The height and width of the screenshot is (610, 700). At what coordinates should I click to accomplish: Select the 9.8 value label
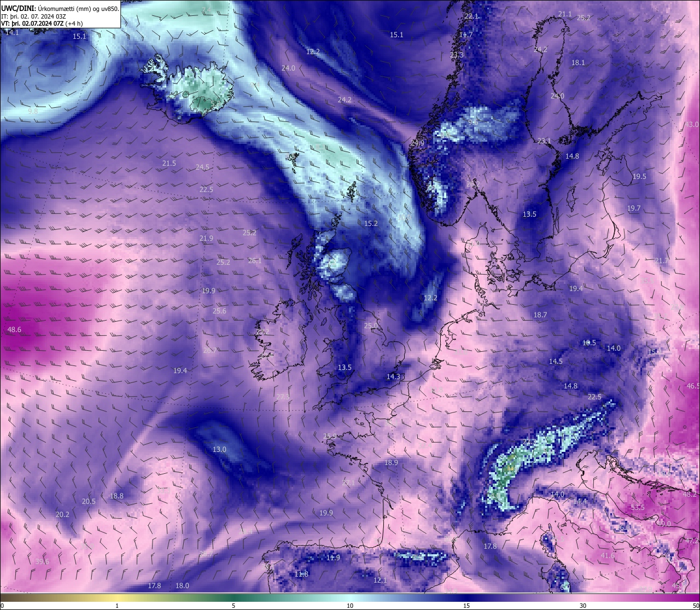[x=33, y=111]
